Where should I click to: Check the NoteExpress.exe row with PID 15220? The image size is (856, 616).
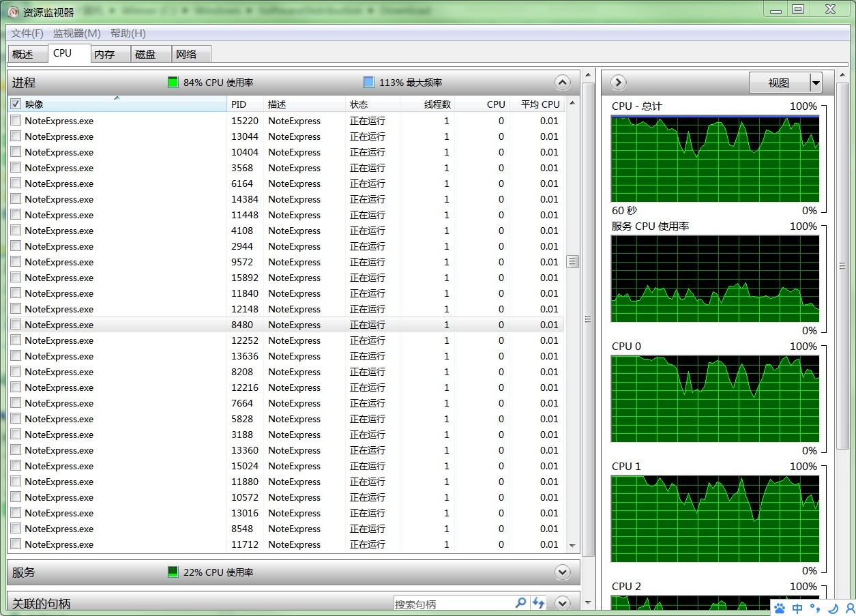16,120
